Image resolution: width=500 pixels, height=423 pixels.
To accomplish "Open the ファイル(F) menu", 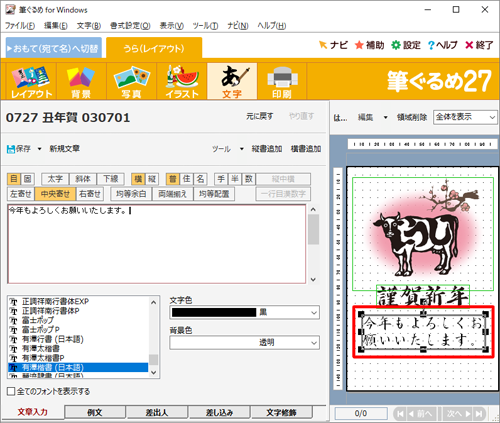I will point(20,26).
